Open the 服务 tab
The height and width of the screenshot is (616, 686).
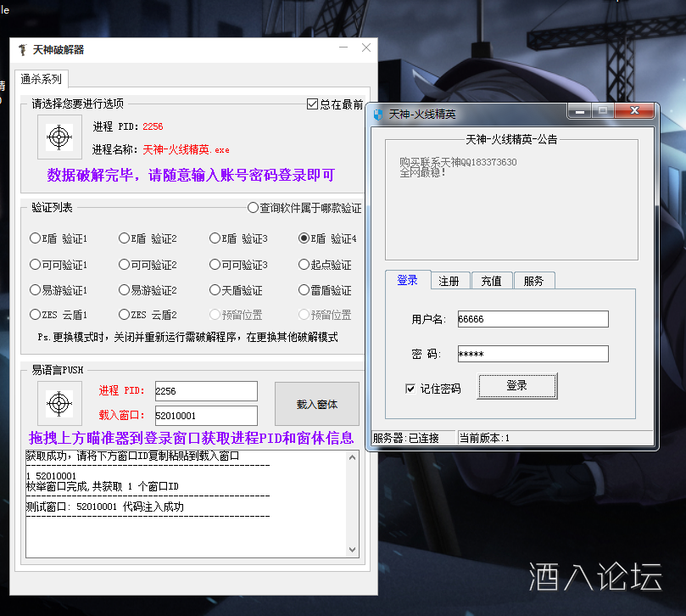534,280
